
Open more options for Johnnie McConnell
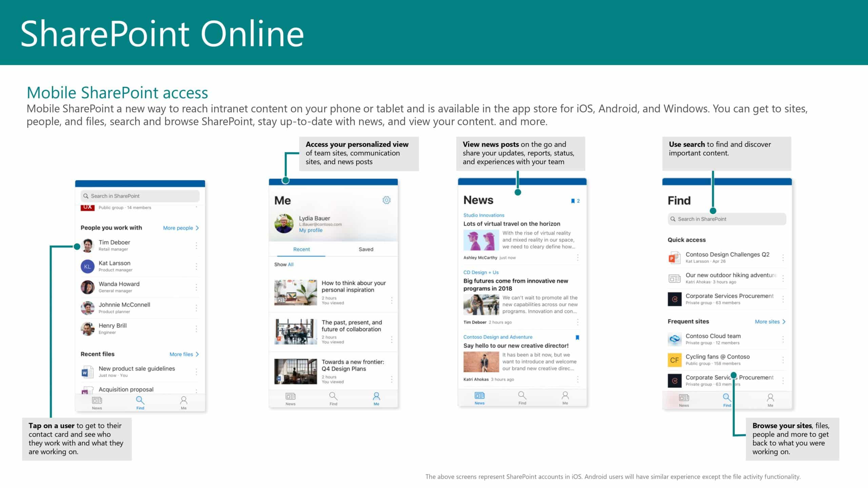coord(196,308)
